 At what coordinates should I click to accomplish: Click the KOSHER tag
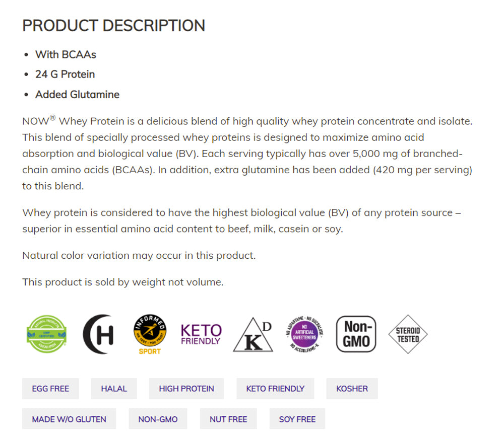click(x=352, y=389)
